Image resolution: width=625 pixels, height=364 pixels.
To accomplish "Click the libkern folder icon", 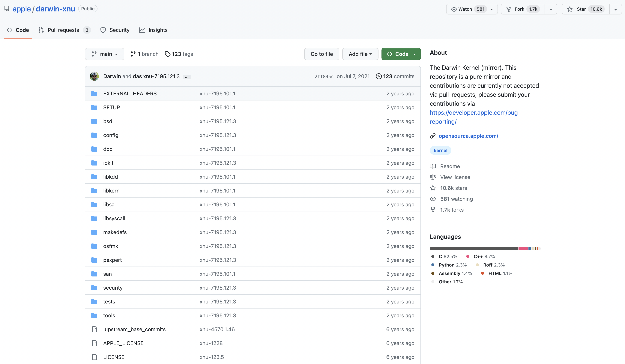I will coord(94,191).
